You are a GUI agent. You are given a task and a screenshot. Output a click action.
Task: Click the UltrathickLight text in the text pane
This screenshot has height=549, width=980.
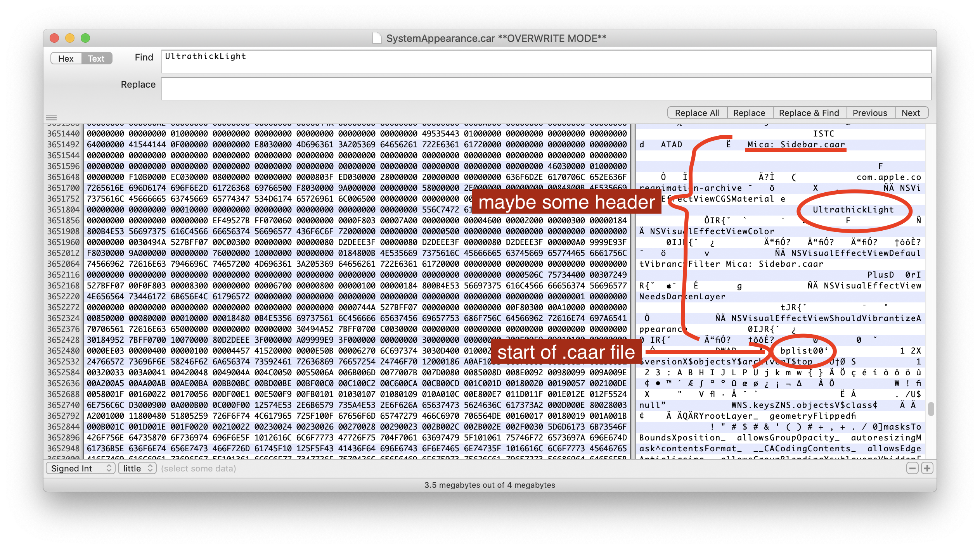pos(853,210)
